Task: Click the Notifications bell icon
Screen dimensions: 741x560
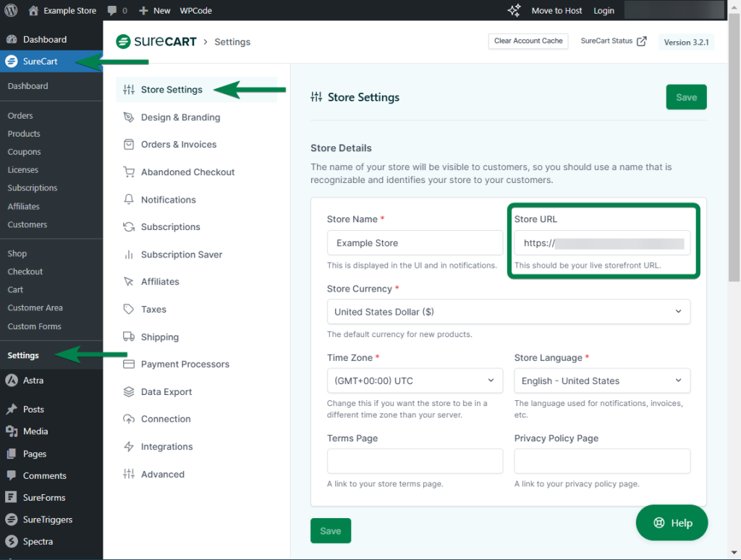Action: pyautogui.click(x=129, y=200)
